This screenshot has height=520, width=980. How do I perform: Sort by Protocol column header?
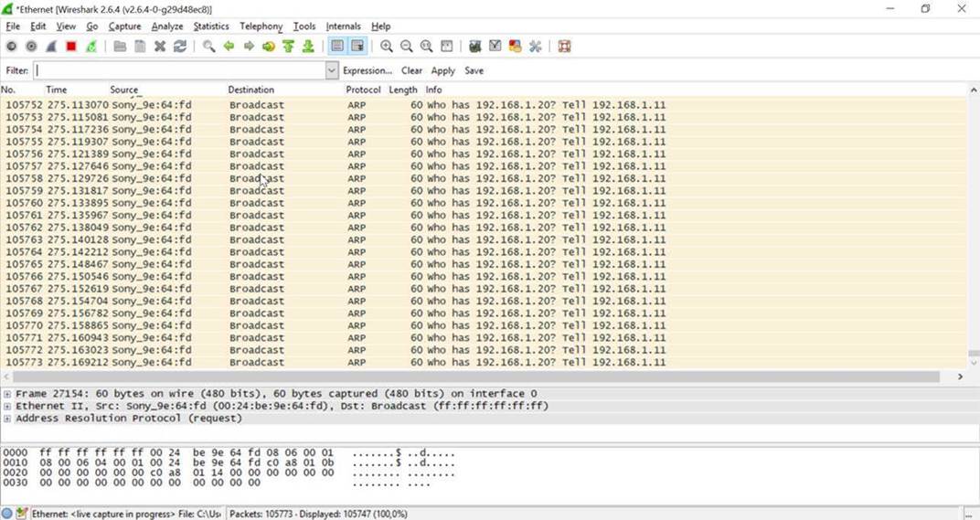click(363, 90)
